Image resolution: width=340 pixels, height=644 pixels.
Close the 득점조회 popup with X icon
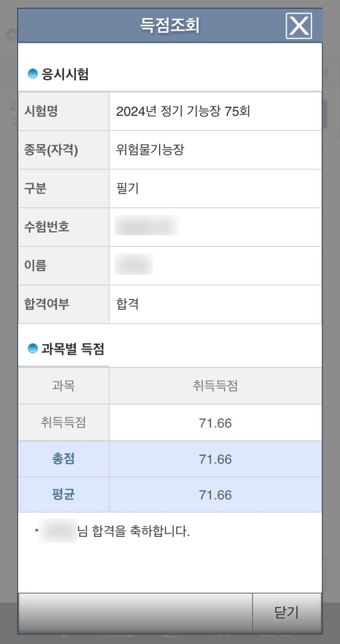(x=299, y=26)
